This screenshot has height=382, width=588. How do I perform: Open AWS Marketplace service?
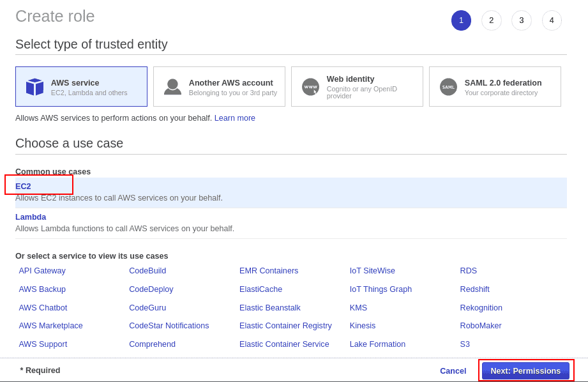pos(50,325)
